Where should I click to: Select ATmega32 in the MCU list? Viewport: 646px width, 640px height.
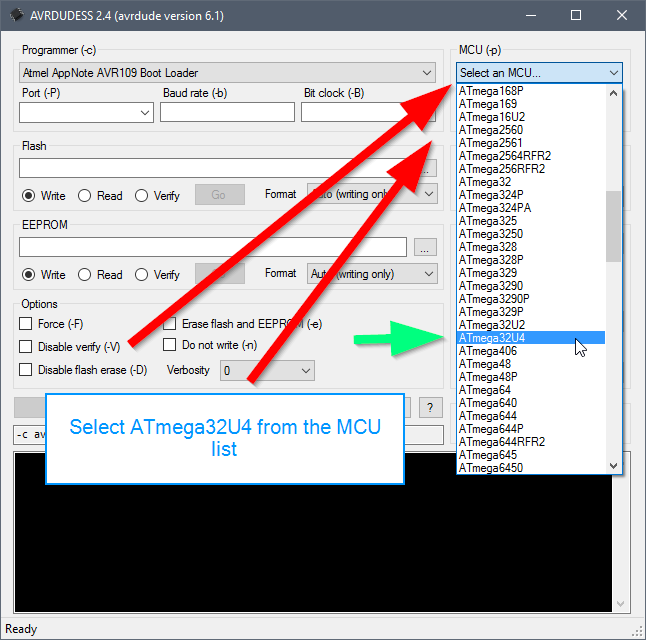tap(531, 182)
